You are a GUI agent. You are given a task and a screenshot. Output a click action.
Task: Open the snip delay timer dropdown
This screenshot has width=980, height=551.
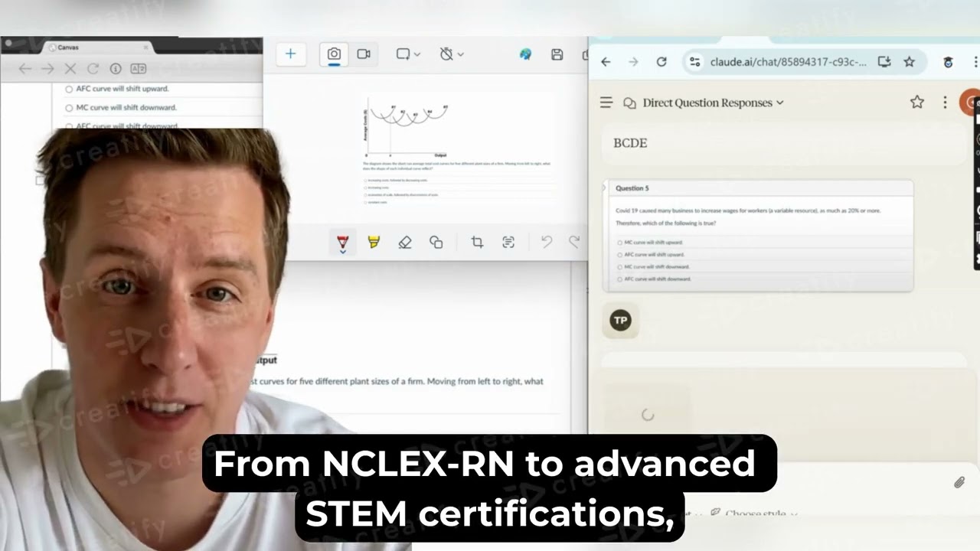coord(452,54)
